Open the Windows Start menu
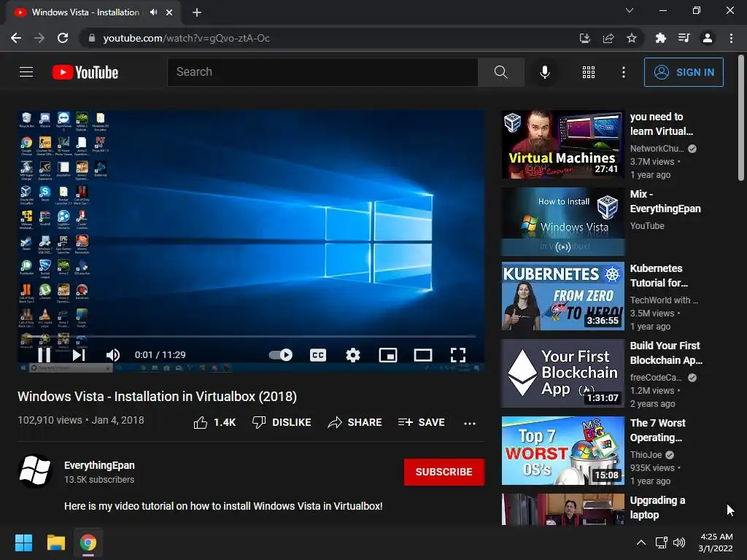 tap(23, 542)
